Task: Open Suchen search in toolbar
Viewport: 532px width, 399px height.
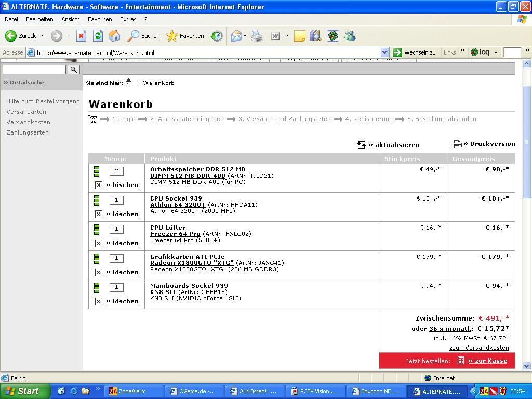Action: [144, 36]
